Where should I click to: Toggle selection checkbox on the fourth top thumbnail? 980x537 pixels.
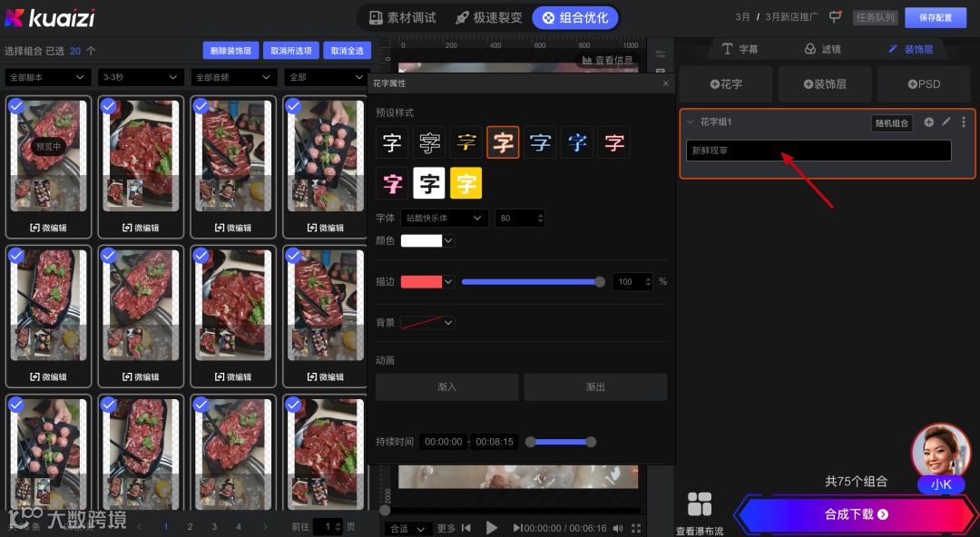pos(293,104)
